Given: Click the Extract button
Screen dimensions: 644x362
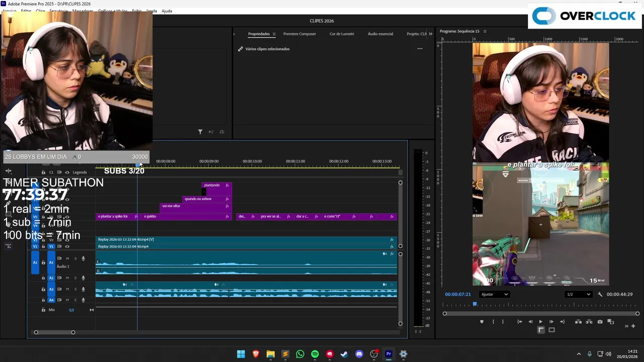Looking at the screenshot, I should click(589, 322).
